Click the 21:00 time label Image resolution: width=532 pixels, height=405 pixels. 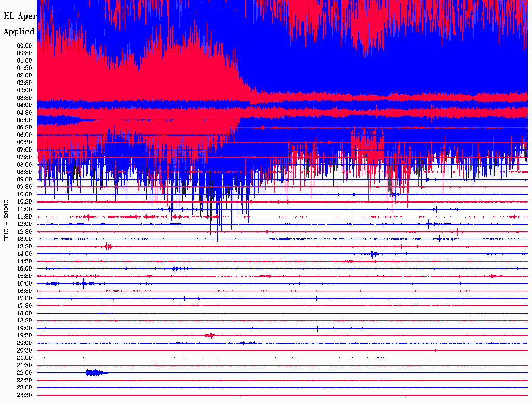tap(24, 358)
